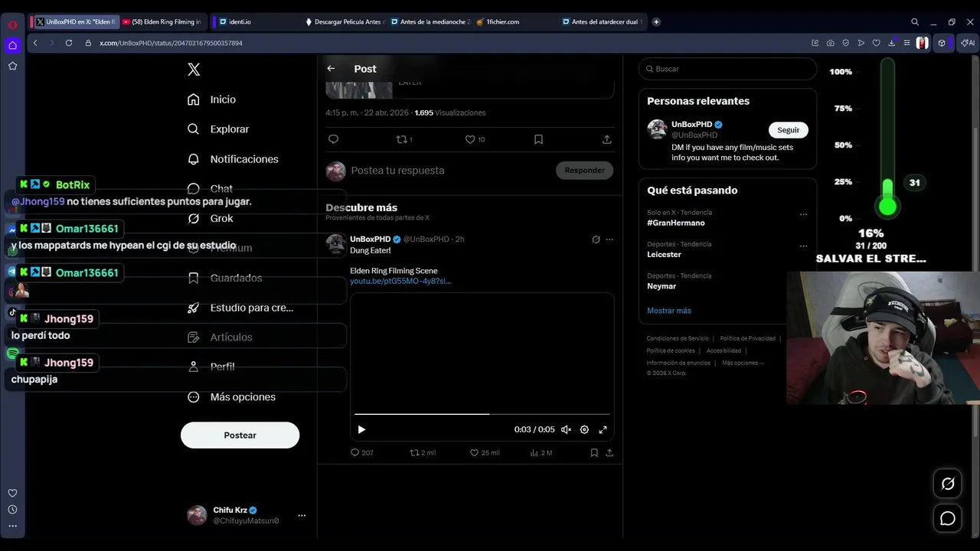Viewport: 980px width, 551px height.
Task: Open Grok icon on Dung Eater post
Action: pyautogui.click(x=596, y=240)
